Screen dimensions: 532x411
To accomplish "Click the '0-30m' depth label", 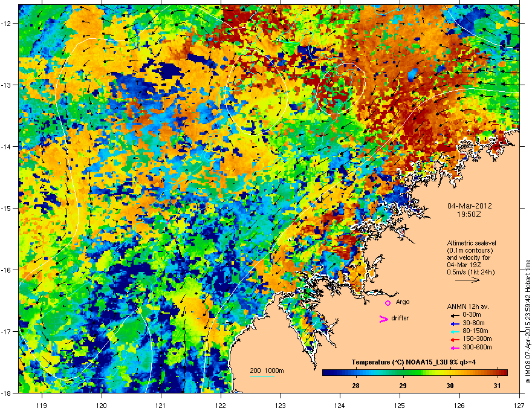I will pyautogui.click(x=472, y=315).
